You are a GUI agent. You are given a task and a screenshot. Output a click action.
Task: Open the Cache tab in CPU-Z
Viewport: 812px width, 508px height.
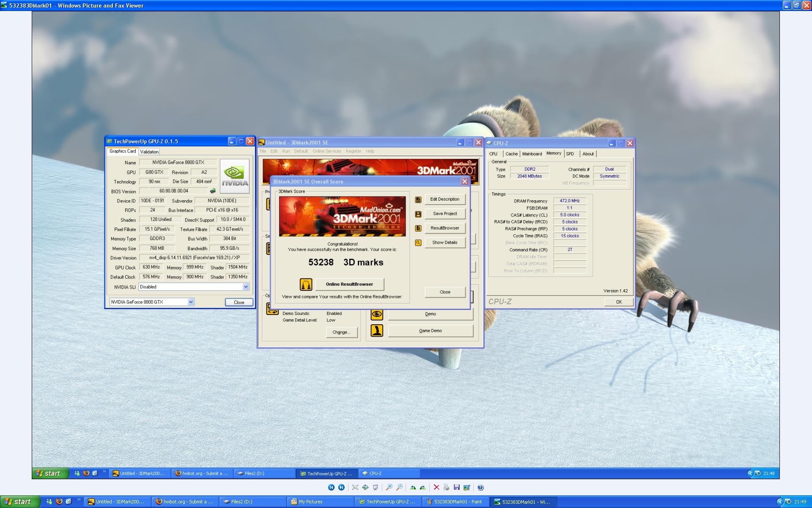click(x=511, y=154)
